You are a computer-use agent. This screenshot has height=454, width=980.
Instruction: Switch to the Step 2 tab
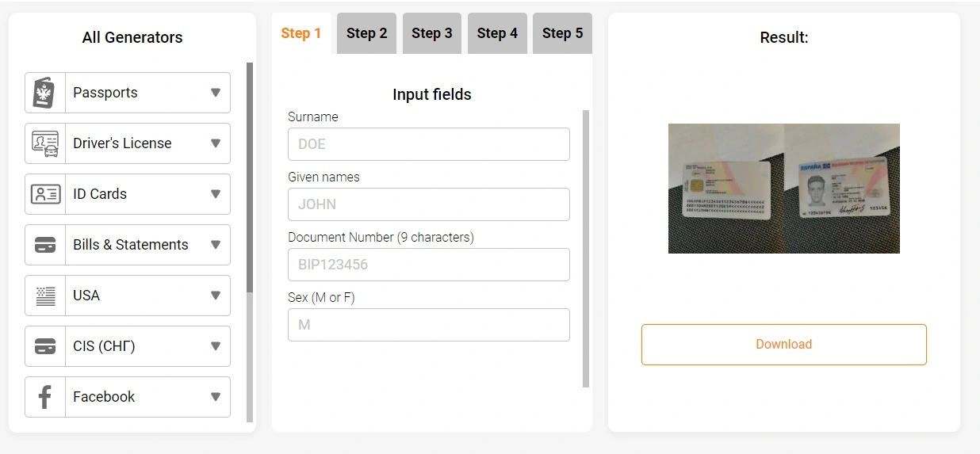click(366, 33)
